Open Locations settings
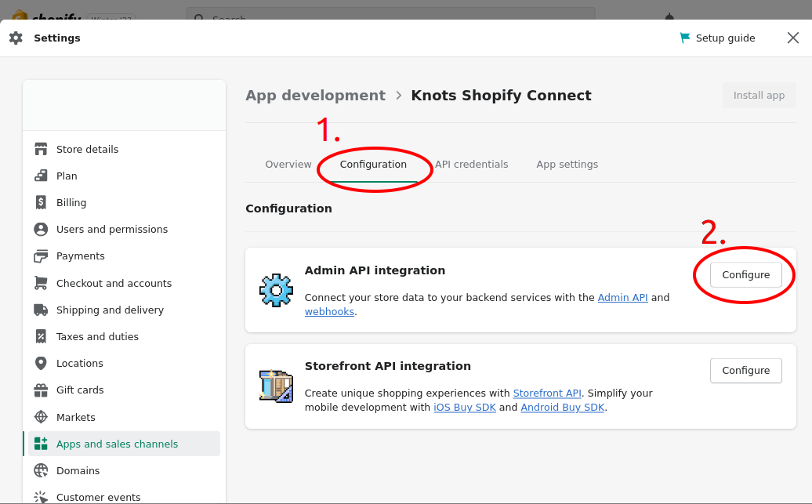This screenshot has height=504, width=812. (x=125, y=363)
